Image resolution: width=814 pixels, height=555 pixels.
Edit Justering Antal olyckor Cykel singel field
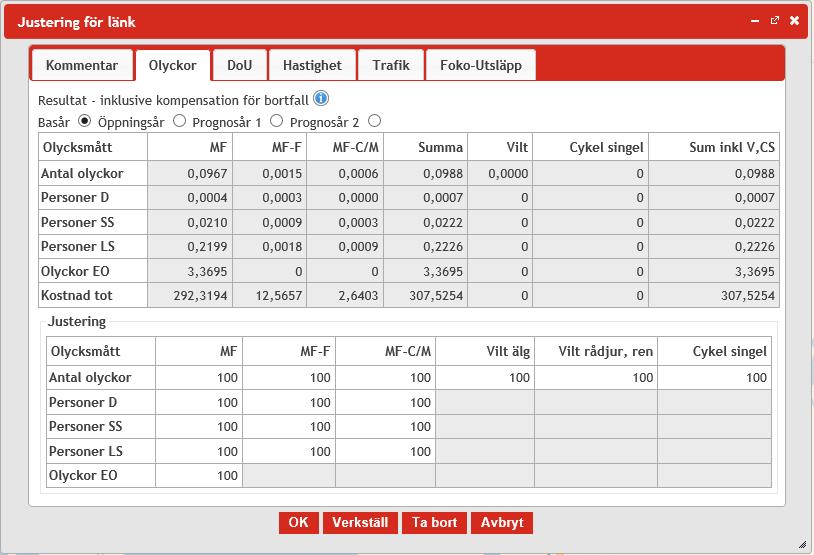click(x=714, y=377)
